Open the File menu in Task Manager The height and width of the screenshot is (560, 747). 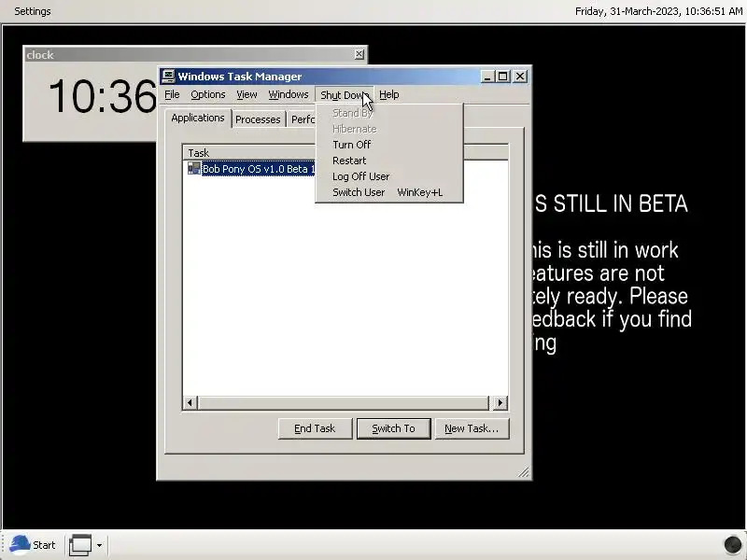[172, 94]
